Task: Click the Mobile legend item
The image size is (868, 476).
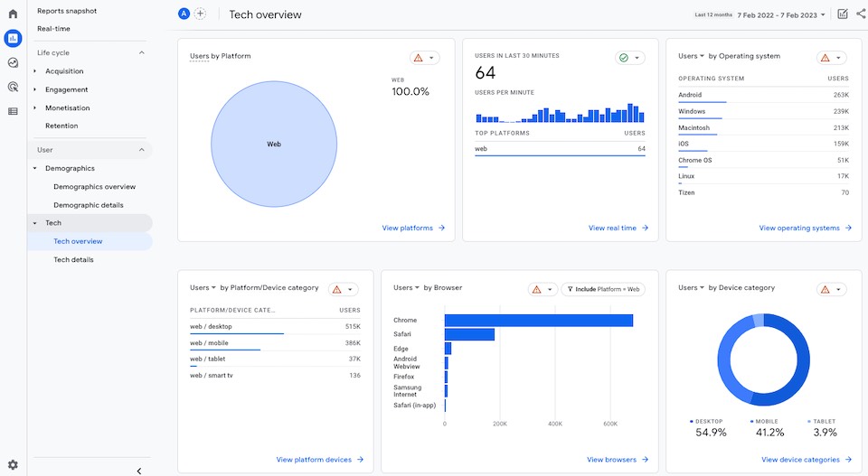Action: 769,427
